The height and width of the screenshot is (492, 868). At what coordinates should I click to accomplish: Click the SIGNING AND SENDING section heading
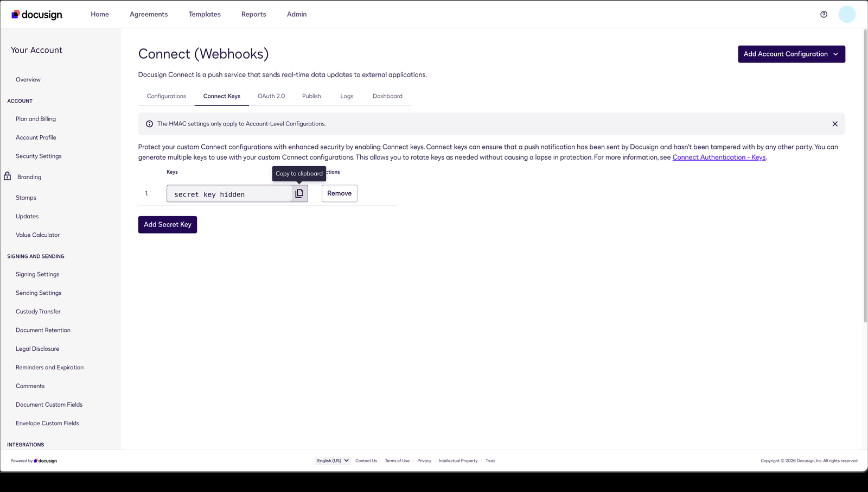click(36, 256)
